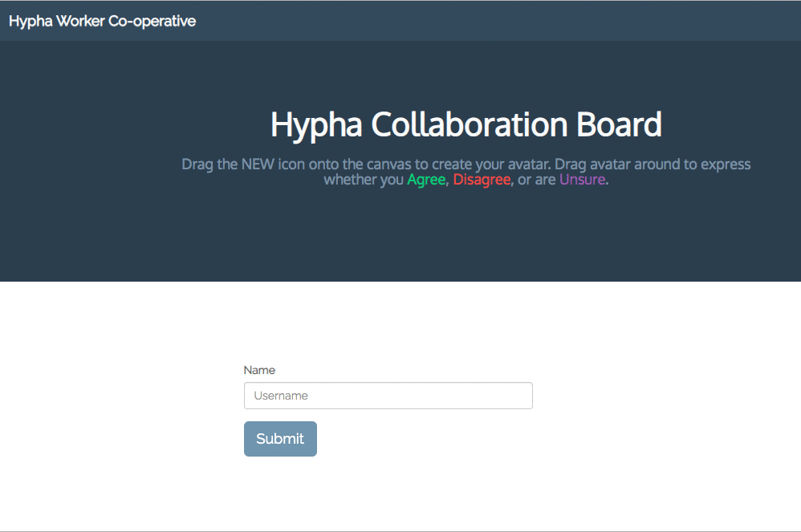This screenshot has height=532, width=801.
Task: Focus the Username input field
Action: pos(388,396)
